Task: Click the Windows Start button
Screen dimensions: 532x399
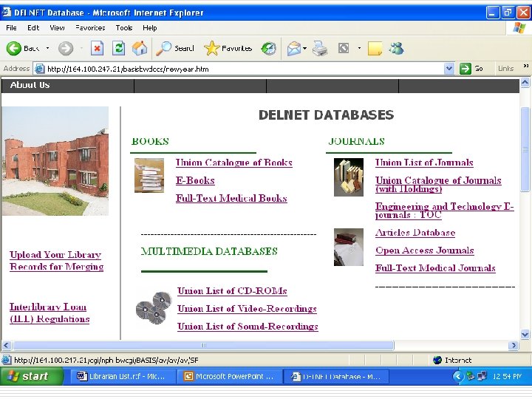Action: [x=32, y=376]
